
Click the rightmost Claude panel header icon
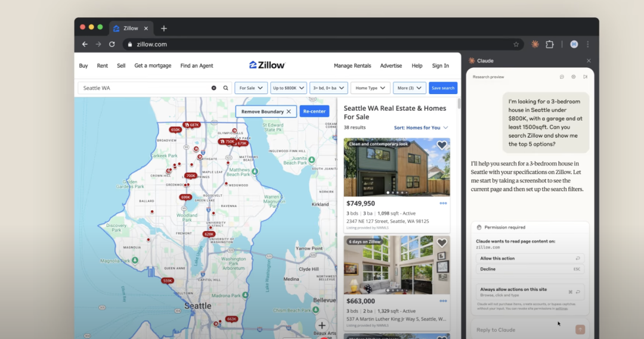pyautogui.click(x=586, y=77)
